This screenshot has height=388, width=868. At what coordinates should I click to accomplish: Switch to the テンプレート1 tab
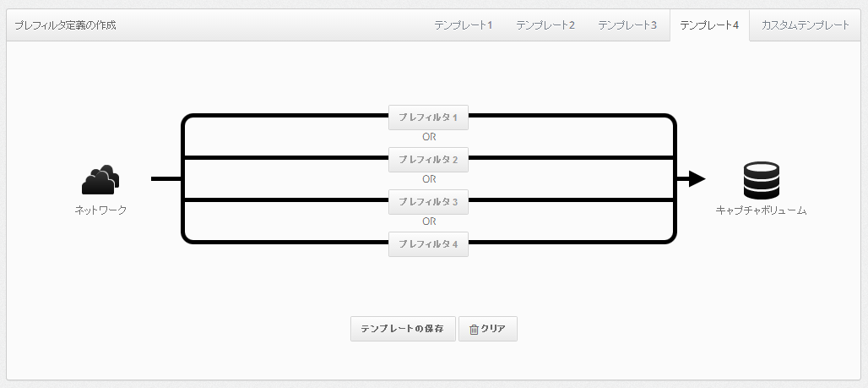(x=464, y=25)
